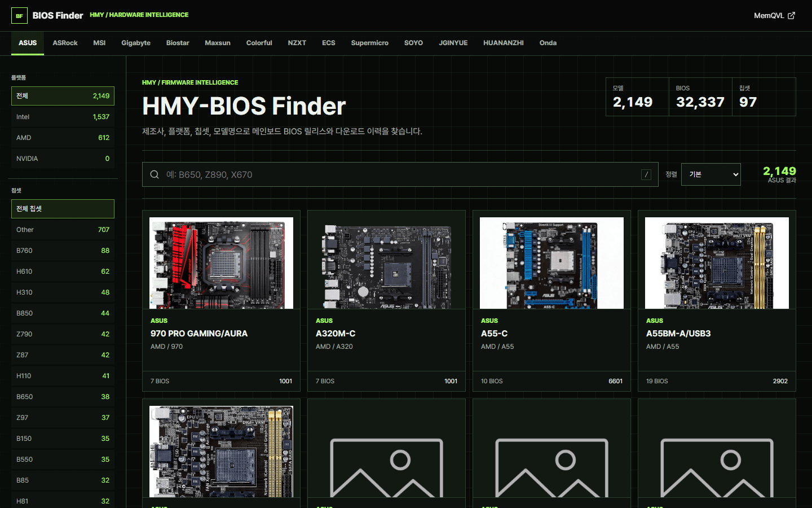Filter by NVIDIA platform

(x=63, y=159)
